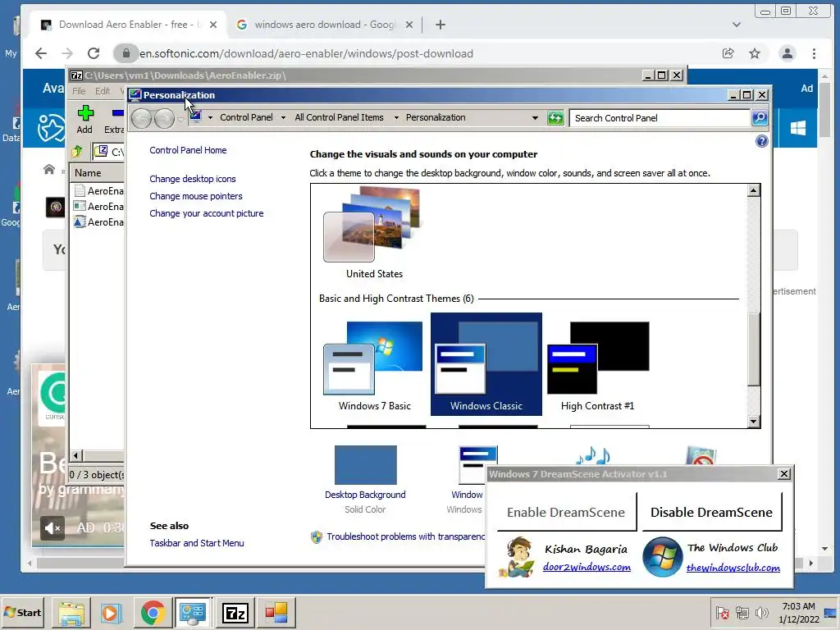Go back in Personalization window
840x630 pixels.
[x=141, y=118]
